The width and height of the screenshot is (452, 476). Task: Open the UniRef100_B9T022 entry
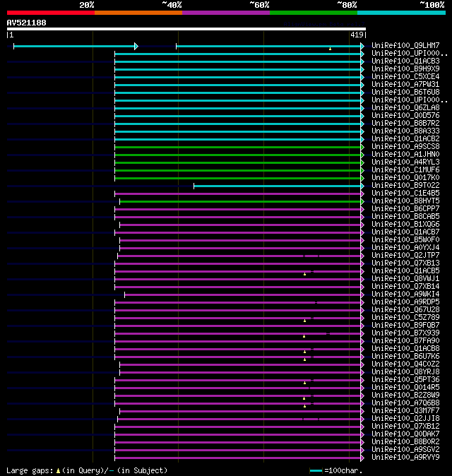coord(405,186)
